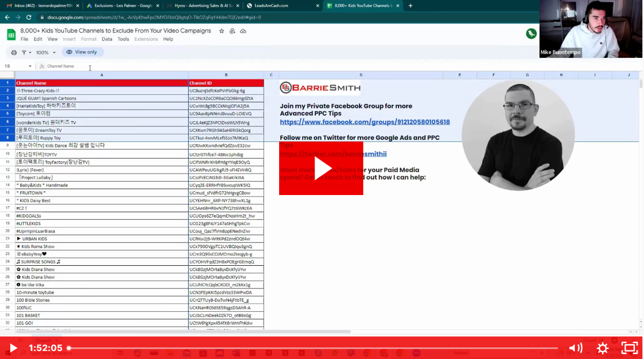This screenshot has height=359, width=644.
Task: Click the Google Sheets home logo
Action: (11, 35)
